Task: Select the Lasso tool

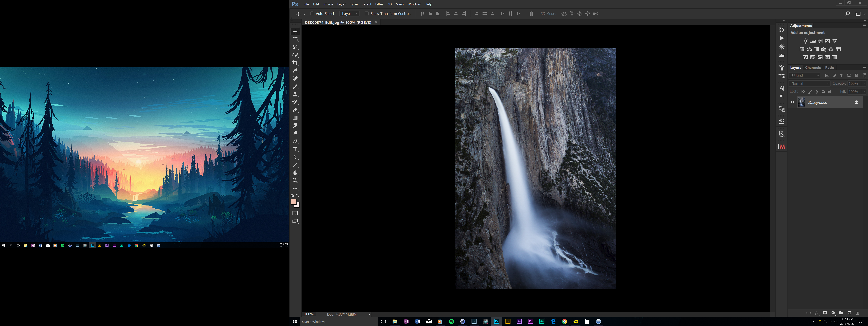Action: [x=295, y=47]
